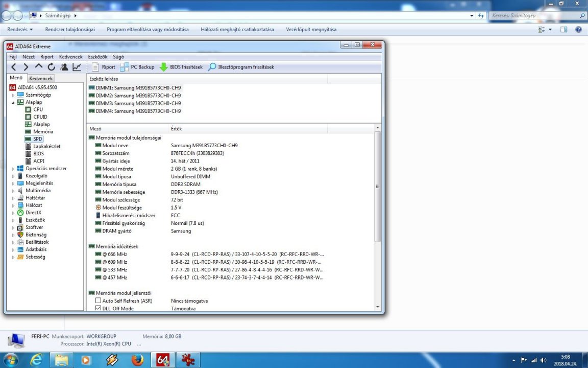Open the user icon in AIDA64 toolbar
This screenshot has height=368, width=588.
coord(64,67)
